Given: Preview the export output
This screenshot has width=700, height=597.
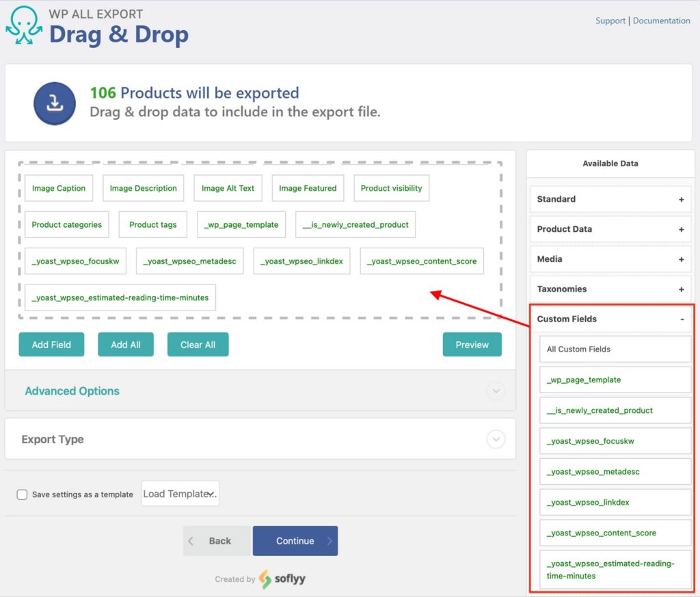Looking at the screenshot, I should [472, 345].
